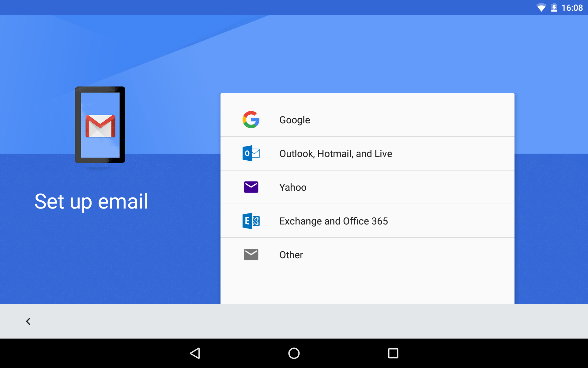
Task: Tap the home circle button
Action: (294, 353)
